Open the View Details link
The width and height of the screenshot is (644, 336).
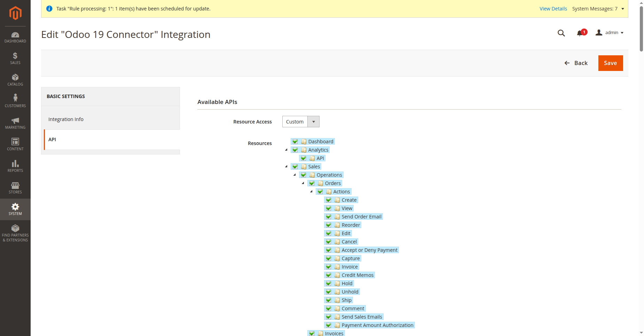553,9
